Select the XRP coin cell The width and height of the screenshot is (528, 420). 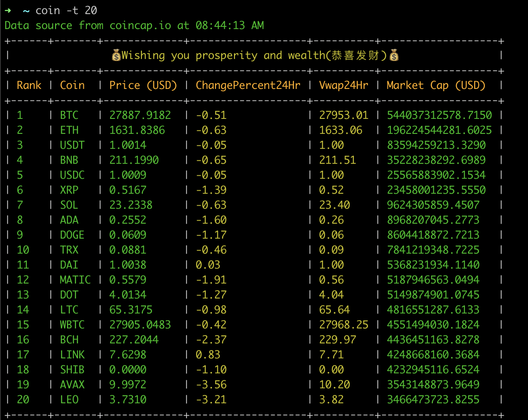click(69, 190)
